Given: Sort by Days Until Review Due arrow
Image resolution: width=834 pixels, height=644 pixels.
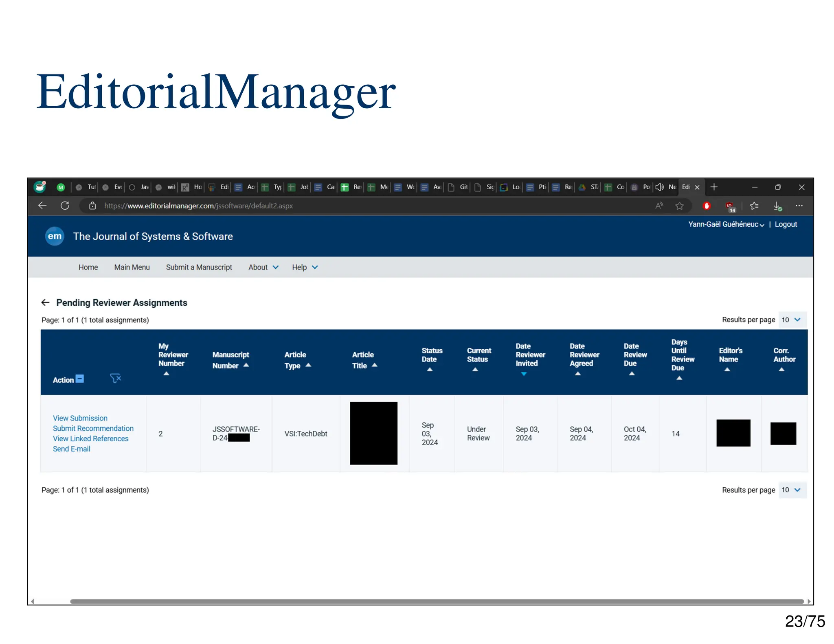Looking at the screenshot, I should (x=679, y=378).
